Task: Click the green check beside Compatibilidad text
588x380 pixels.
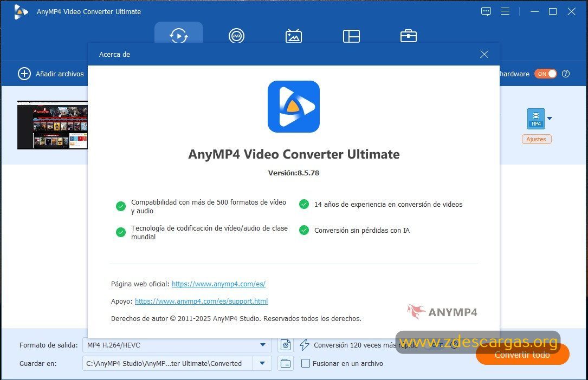Action: pos(121,206)
